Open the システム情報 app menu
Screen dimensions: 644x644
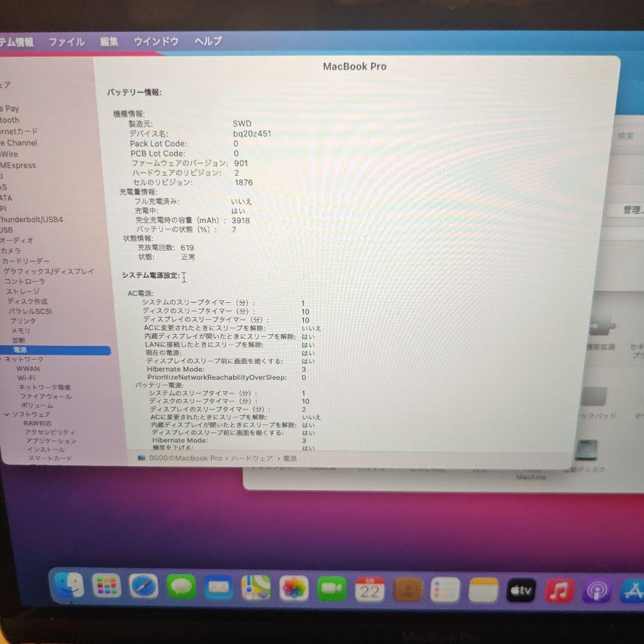(x=17, y=42)
